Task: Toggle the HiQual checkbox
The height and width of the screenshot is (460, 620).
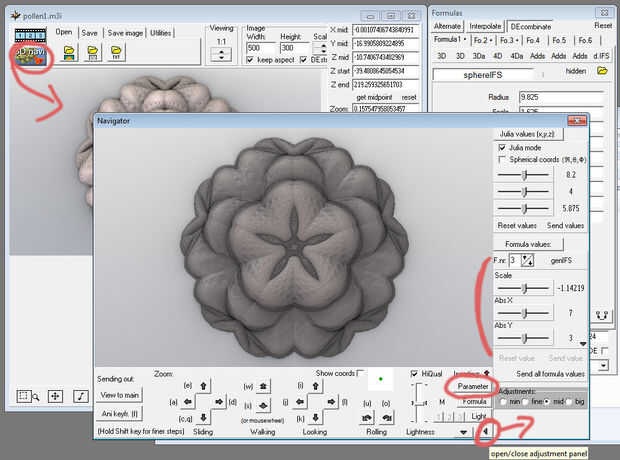Action: point(414,374)
